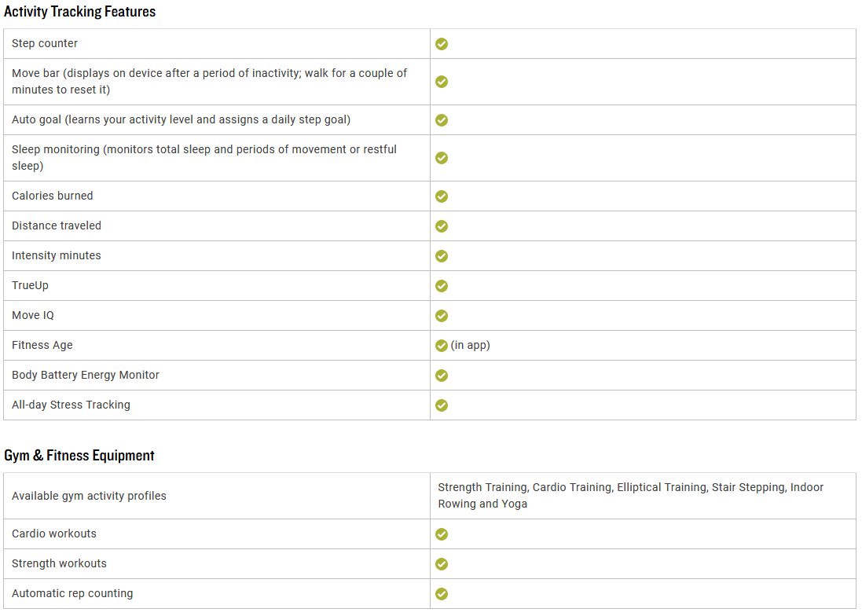Click the Move bar checkmark icon
The height and width of the screenshot is (616, 862).
coord(442,82)
